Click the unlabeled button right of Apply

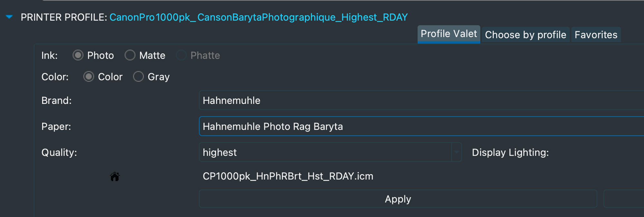[623, 199]
